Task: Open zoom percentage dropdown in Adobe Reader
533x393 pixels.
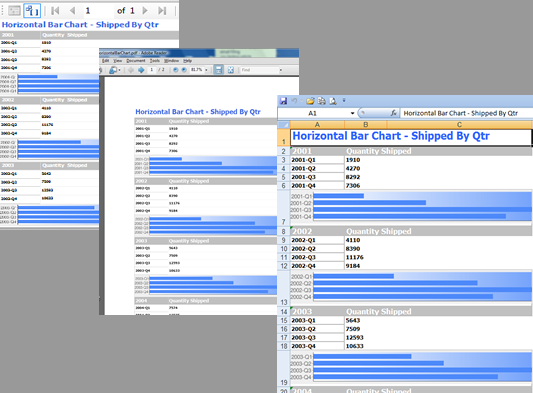Action: (x=206, y=70)
